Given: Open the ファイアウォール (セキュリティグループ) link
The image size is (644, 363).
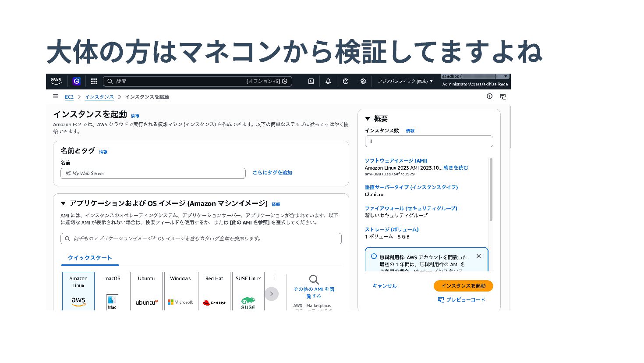Looking at the screenshot, I should [411, 208].
